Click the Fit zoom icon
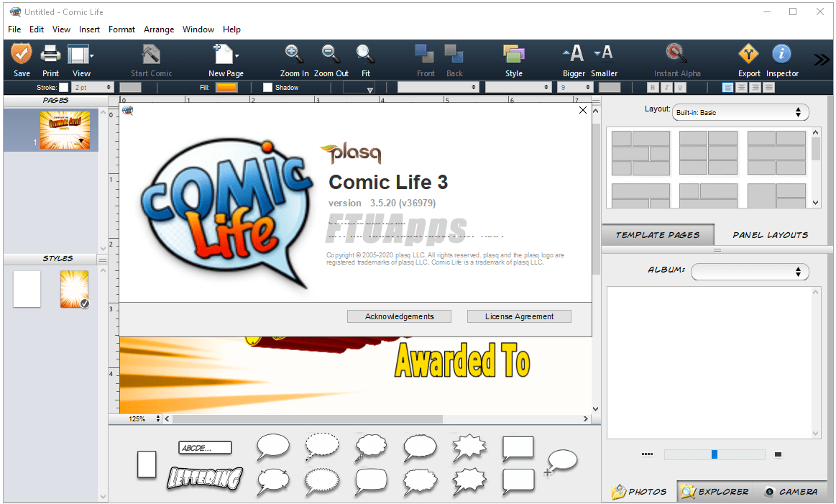836x504 pixels. [x=365, y=54]
